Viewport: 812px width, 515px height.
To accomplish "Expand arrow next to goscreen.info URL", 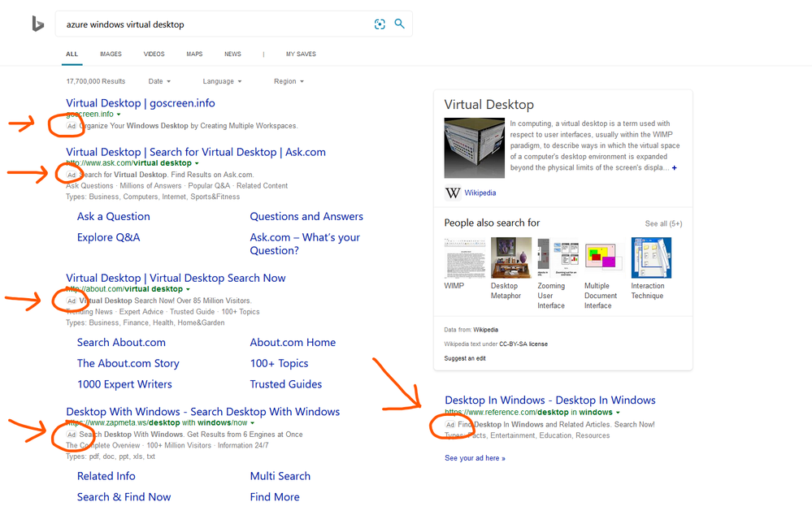I will coord(119,115).
